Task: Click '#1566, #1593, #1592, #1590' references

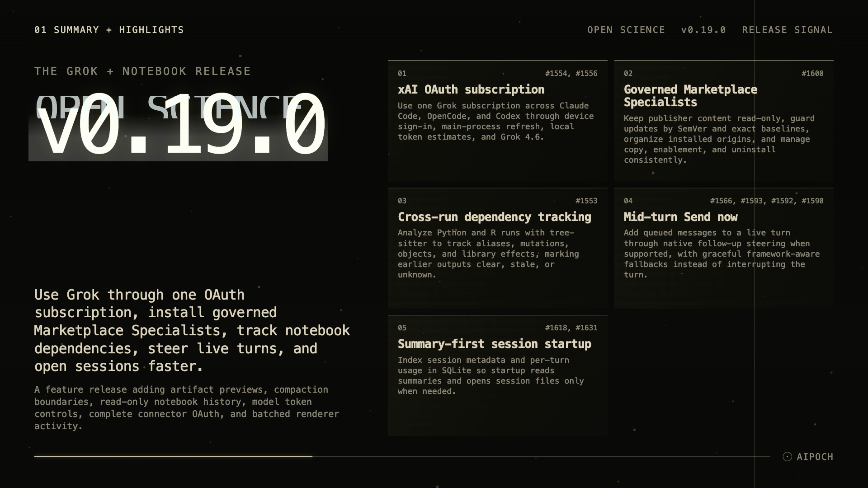Action: (x=767, y=201)
